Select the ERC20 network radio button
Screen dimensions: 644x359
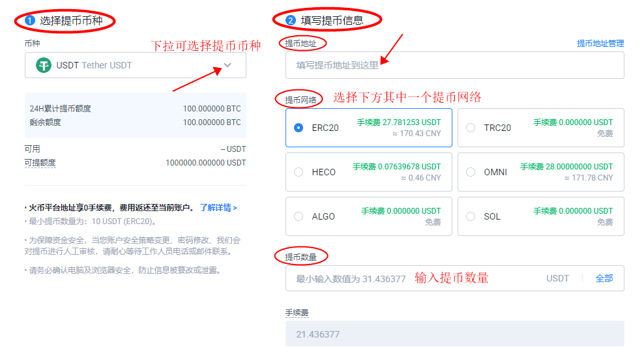pos(299,128)
